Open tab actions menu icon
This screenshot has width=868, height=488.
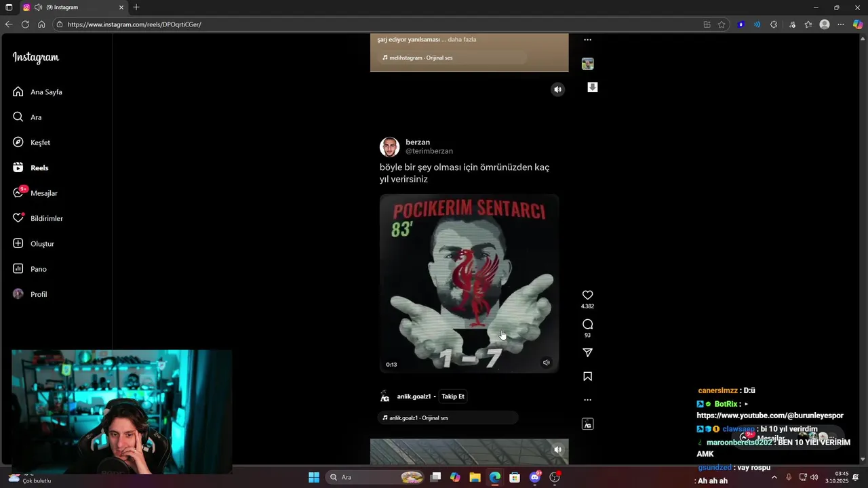[x=9, y=7]
